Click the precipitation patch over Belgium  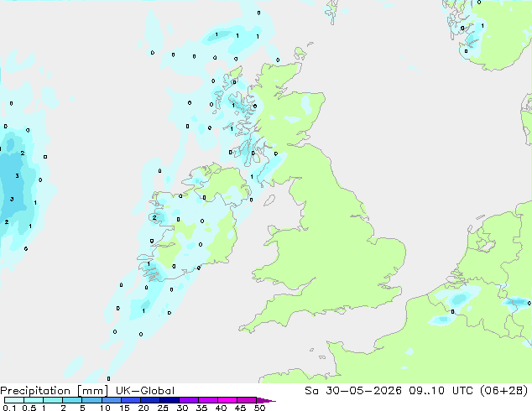click(459, 299)
